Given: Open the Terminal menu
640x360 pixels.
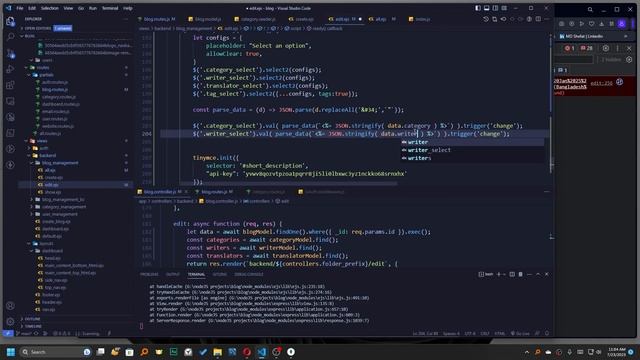Looking at the screenshot, I should coord(110,8).
